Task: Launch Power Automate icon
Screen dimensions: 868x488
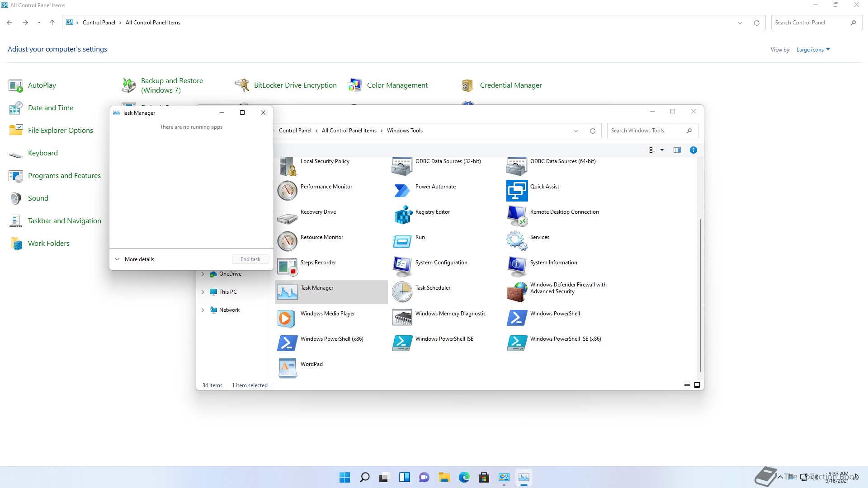Action: 402,191
